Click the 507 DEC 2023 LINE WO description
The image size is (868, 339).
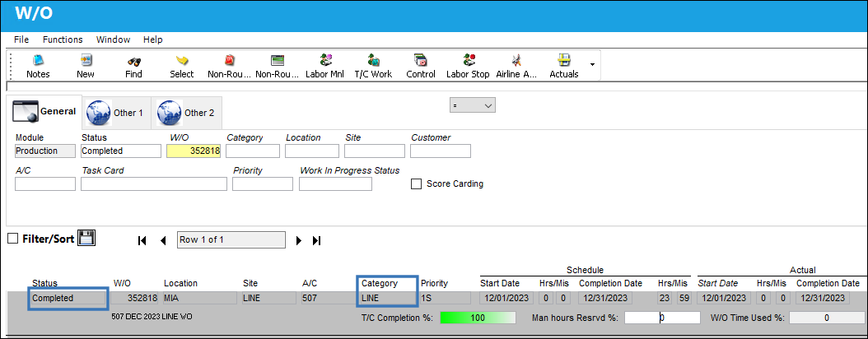coord(152,317)
